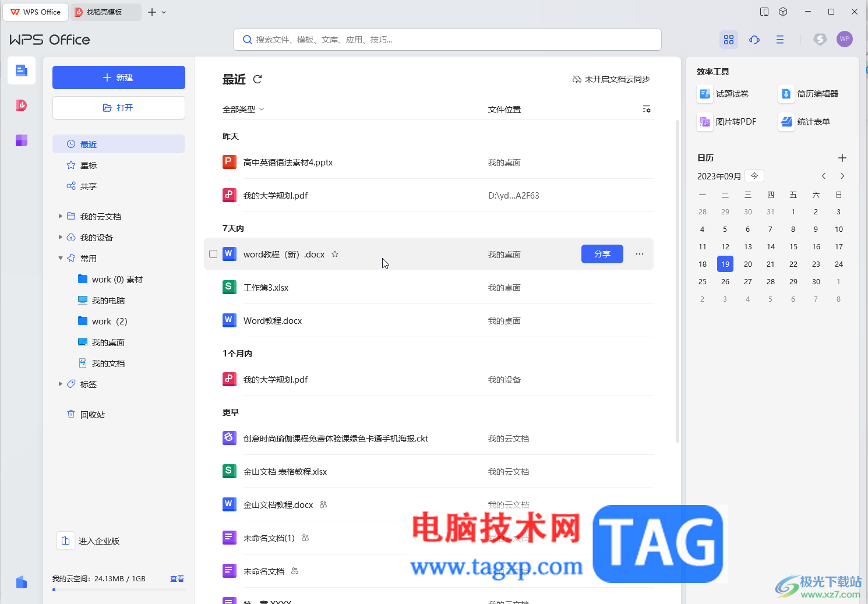The height and width of the screenshot is (604, 868).
Task: Expand the 标签 tree node
Action: (61, 384)
